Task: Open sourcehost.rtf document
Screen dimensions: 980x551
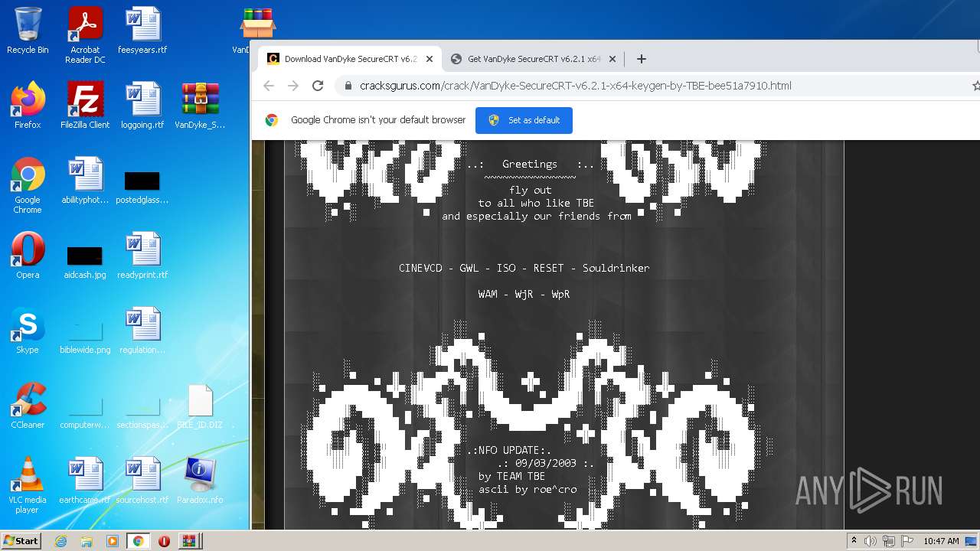Action: coord(142,481)
